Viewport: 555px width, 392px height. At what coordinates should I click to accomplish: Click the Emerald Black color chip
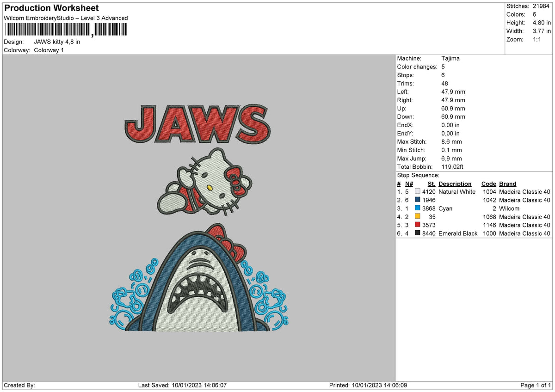click(x=417, y=233)
